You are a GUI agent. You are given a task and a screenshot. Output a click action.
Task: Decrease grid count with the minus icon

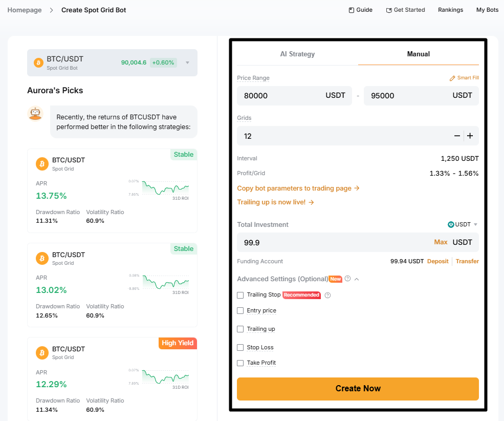pyautogui.click(x=457, y=136)
